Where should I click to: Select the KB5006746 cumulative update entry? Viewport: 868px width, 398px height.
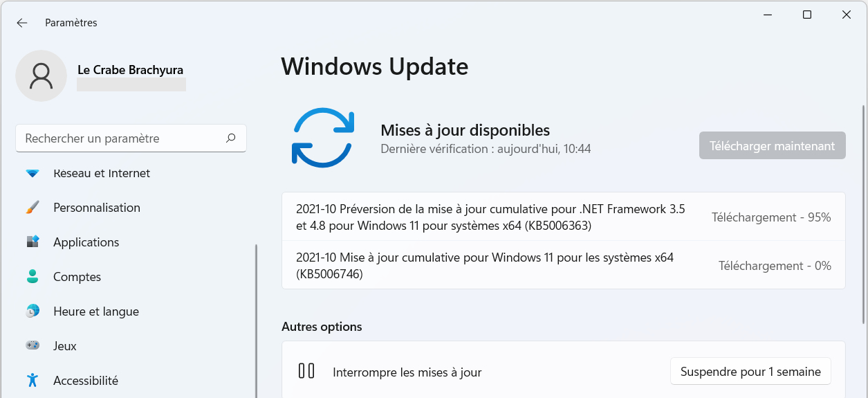564,265
